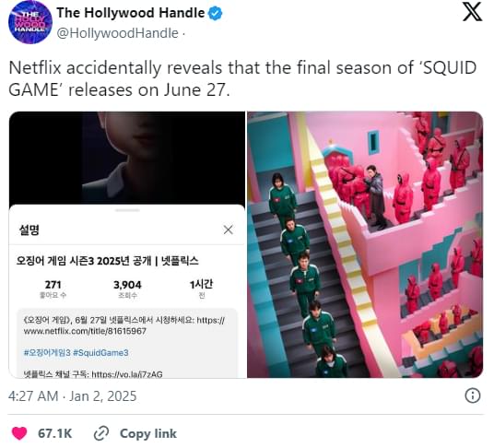
Task: Open the Netflix channel subscribe link
Action: pos(126,374)
